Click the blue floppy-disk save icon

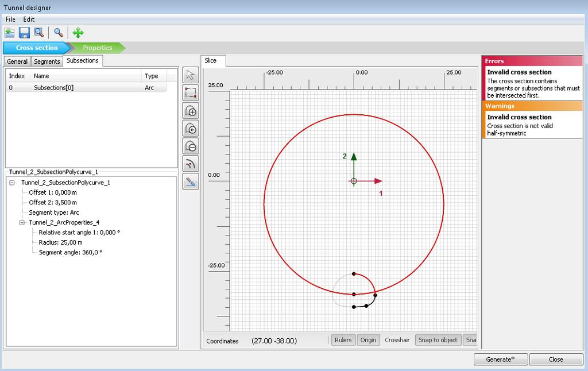(24, 33)
